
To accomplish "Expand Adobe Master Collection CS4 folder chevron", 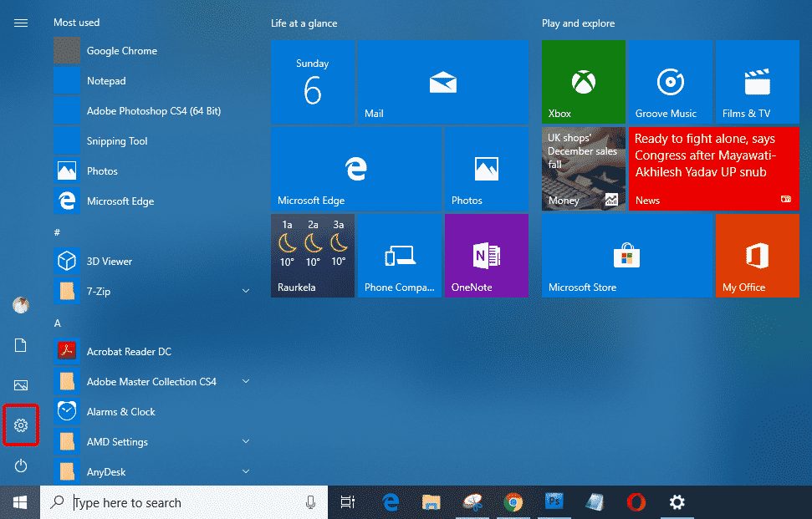I will [246, 381].
